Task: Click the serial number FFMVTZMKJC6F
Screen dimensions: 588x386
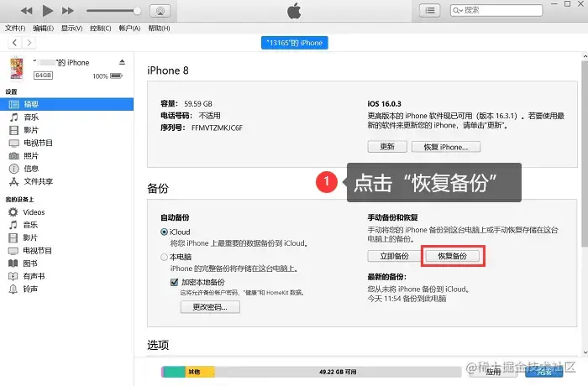Action: [x=217, y=128]
